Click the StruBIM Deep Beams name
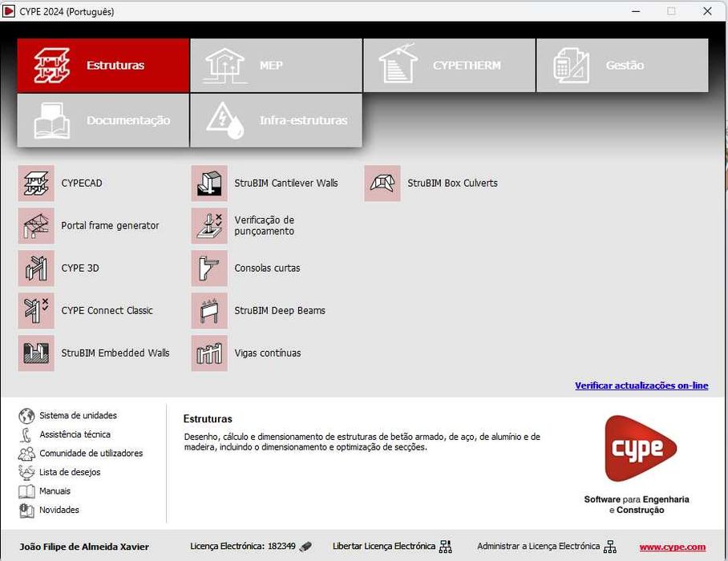 (280, 310)
